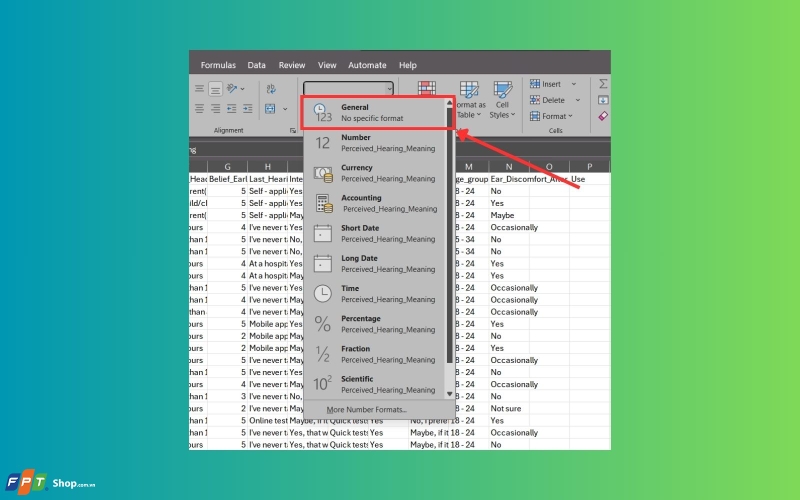Go to the View tab

coord(327,65)
